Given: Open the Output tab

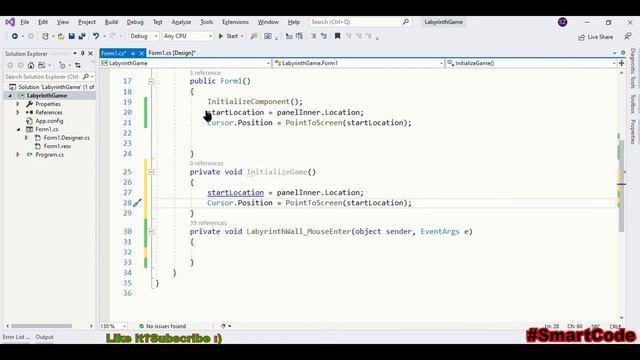Looking at the screenshot, I should [44, 337].
